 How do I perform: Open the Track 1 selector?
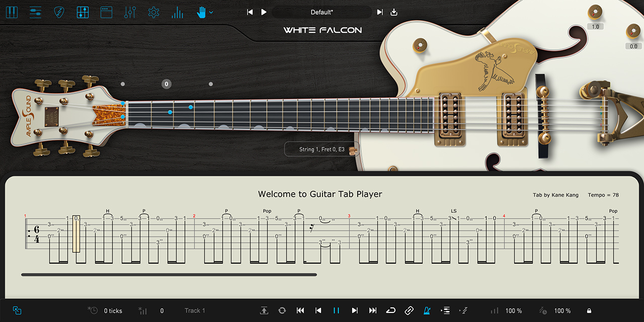[x=195, y=310]
